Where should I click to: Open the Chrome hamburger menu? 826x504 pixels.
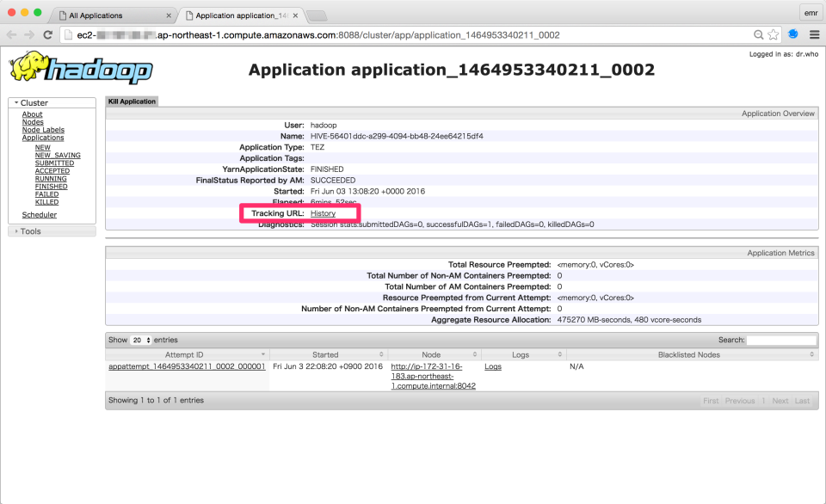pyautogui.click(x=813, y=34)
